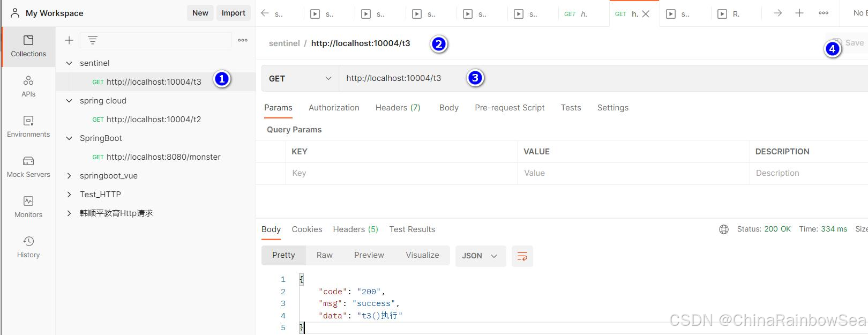This screenshot has height=335, width=868.
Task: Open the History sidebar section
Action: point(28,247)
